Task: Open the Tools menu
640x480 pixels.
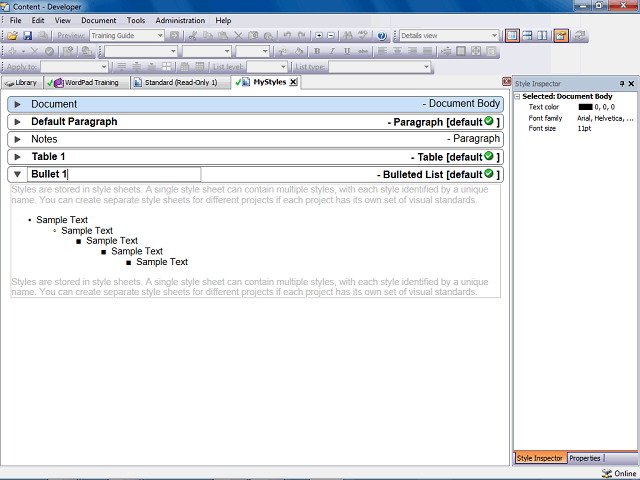Action: (136, 20)
